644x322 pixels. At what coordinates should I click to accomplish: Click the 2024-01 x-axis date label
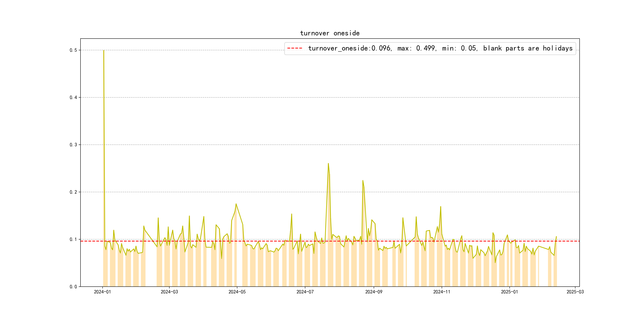102,292
